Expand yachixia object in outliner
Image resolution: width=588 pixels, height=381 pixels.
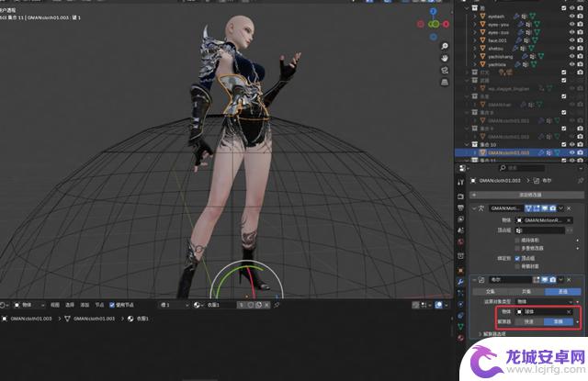(x=475, y=64)
